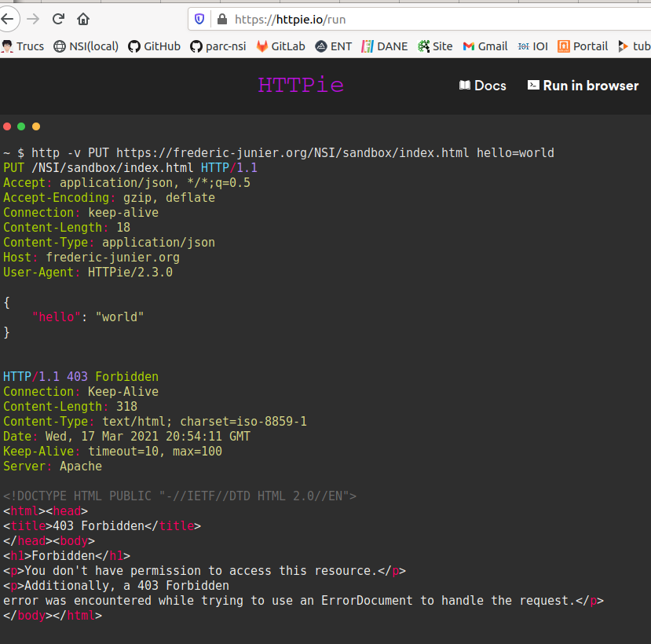Click the yellow terminal window dot
Screen dimensions: 651x644
[x=36, y=126]
